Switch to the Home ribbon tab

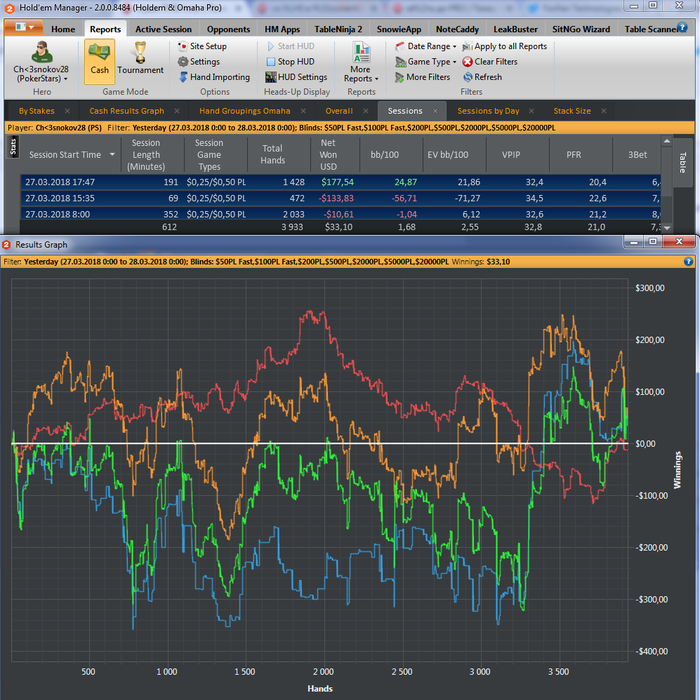pos(63,29)
